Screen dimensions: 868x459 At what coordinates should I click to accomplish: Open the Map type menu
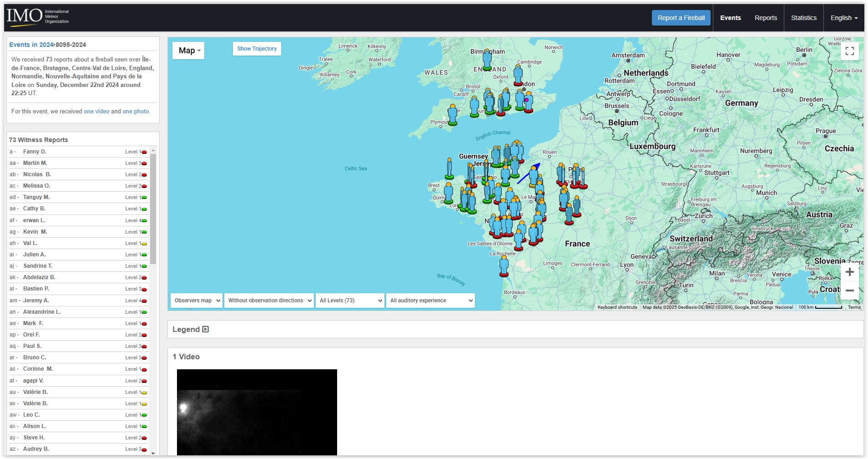pyautogui.click(x=188, y=51)
